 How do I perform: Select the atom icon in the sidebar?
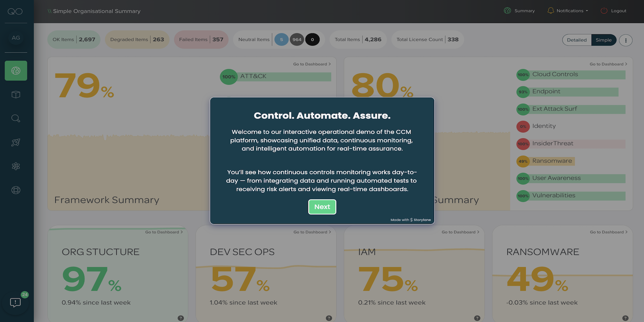pyautogui.click(x=16, y=166)
